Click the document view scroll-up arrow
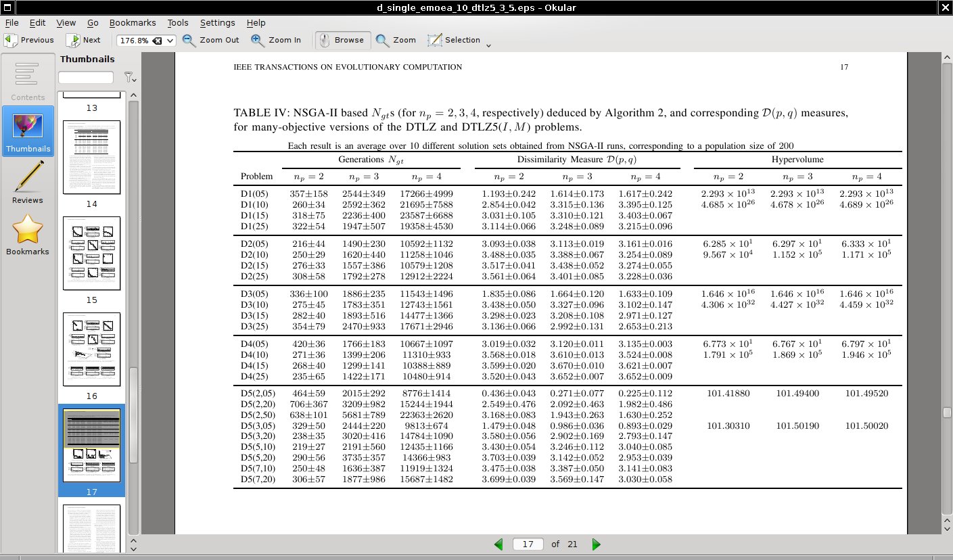The width and height of the screenshot is (953, 560). coord(946,59)
